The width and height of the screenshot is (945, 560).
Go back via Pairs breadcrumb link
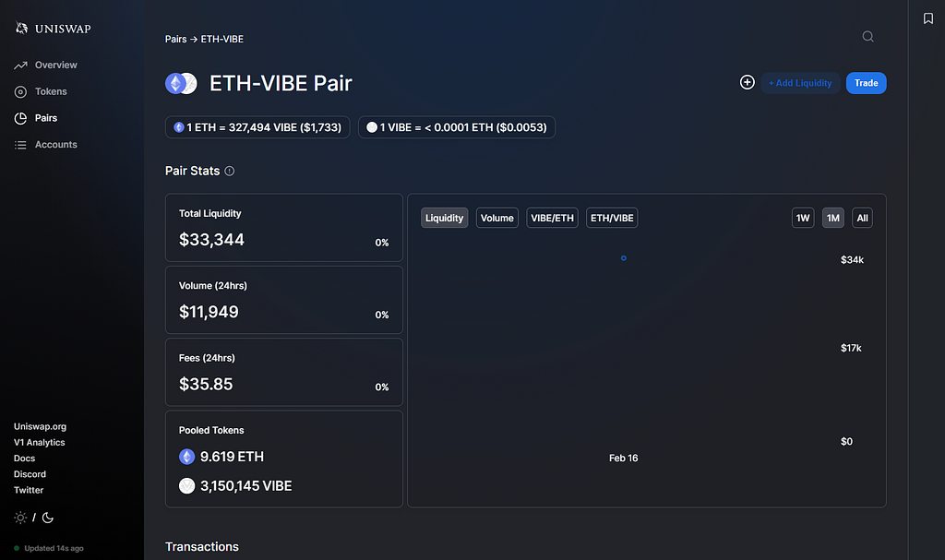click(176, 39)
